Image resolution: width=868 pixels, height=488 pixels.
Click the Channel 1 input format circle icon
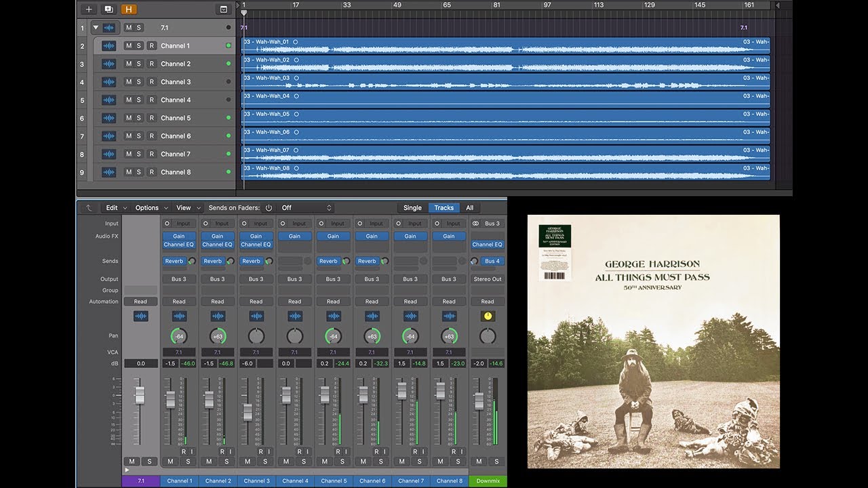click(167, 223)
